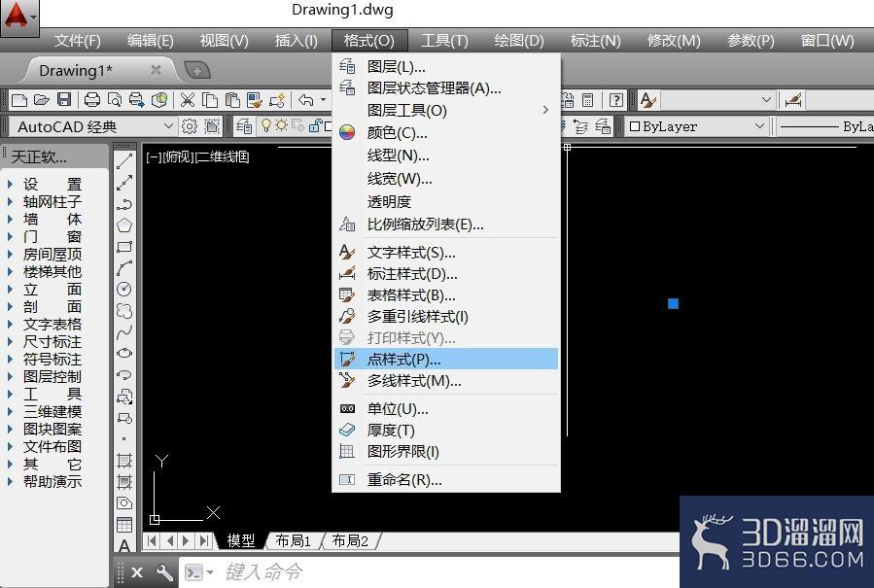Open the workspace settings gear icon
Viewport: 874px width, 588px height.
[190, 126]
